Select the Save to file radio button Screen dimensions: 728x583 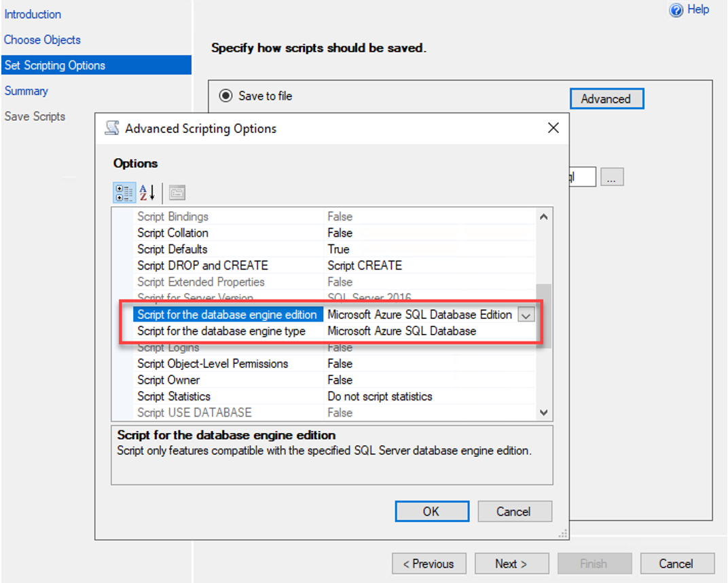pos(225,96)
